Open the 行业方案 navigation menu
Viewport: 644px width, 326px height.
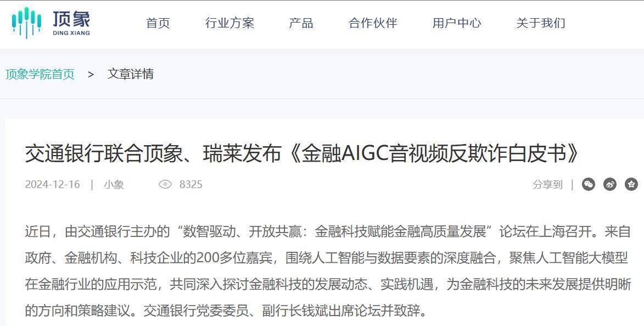[x=229, y=23]
